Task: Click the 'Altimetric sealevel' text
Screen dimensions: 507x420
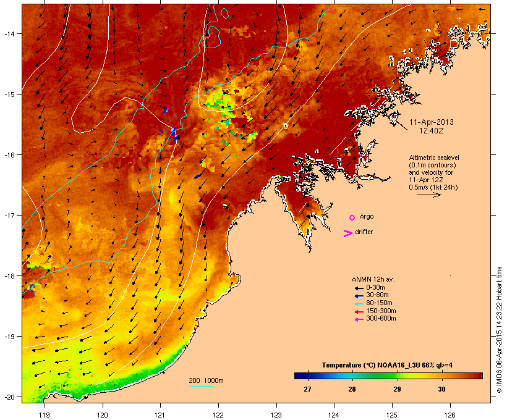Action: coord(434,157)
